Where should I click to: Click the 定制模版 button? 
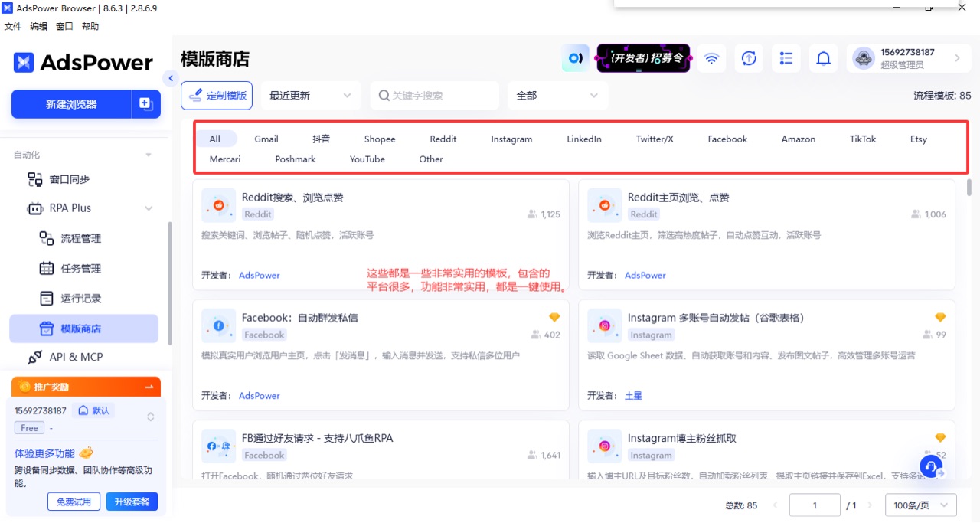tap(217, 96)
